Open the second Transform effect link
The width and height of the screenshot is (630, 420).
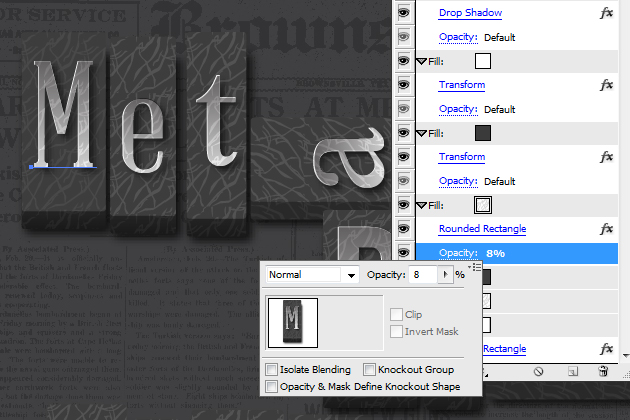pos(462,157)
